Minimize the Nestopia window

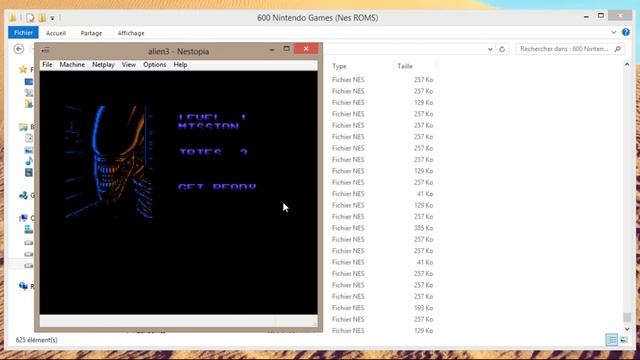272,50
